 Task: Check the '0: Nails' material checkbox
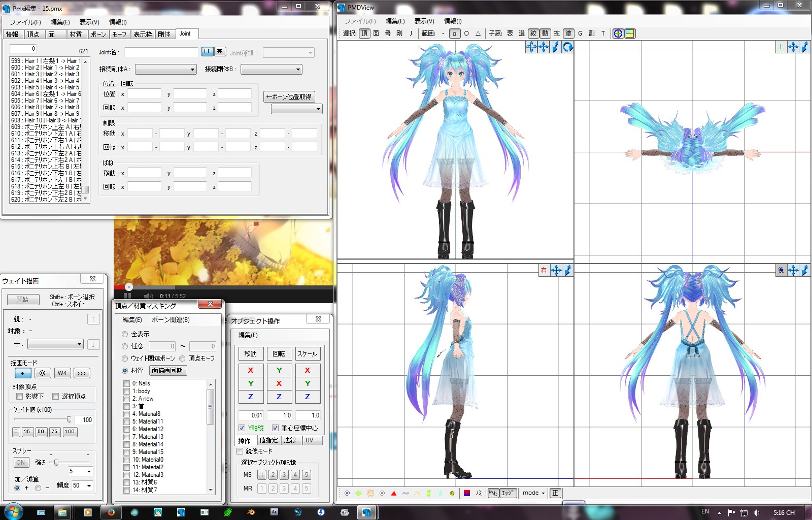(127, 383)
